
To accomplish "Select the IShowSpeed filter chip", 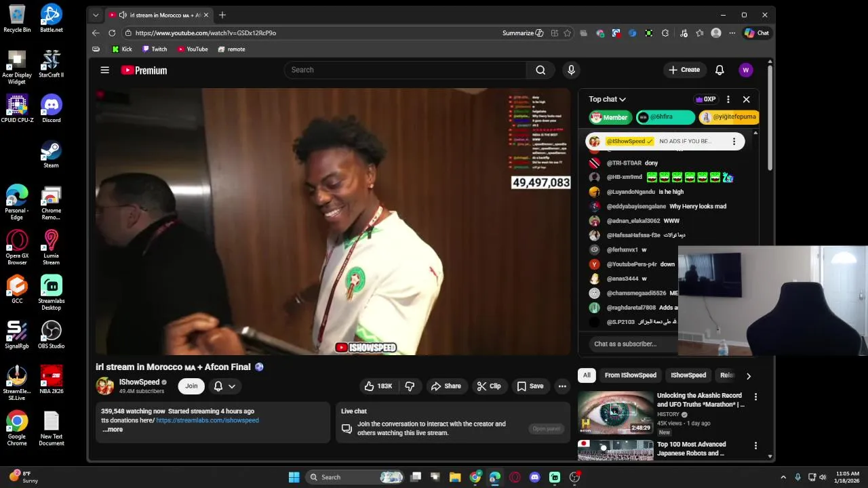I will pos(688,375).
